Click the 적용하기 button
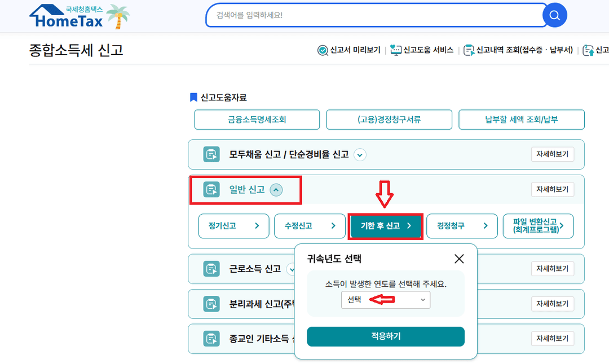 [386, 336]
